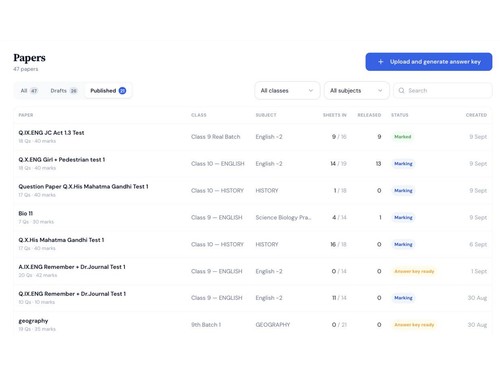
Task: Click Upload and generate answer key
Action: point(429,62)
